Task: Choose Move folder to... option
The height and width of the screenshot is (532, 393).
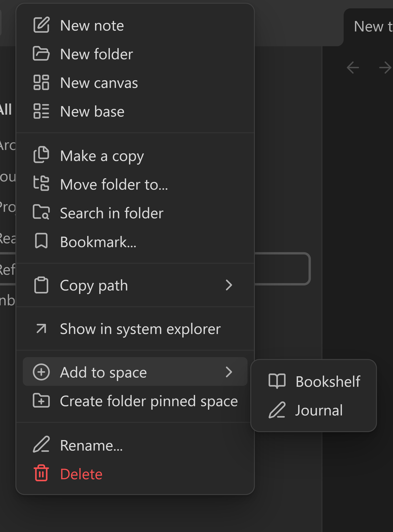Action: 135,184
